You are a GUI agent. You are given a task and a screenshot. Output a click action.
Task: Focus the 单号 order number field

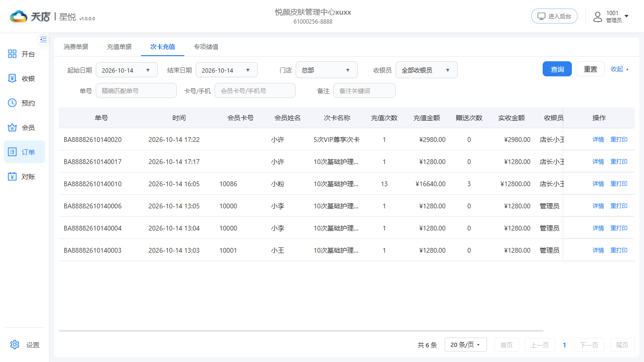136,90
